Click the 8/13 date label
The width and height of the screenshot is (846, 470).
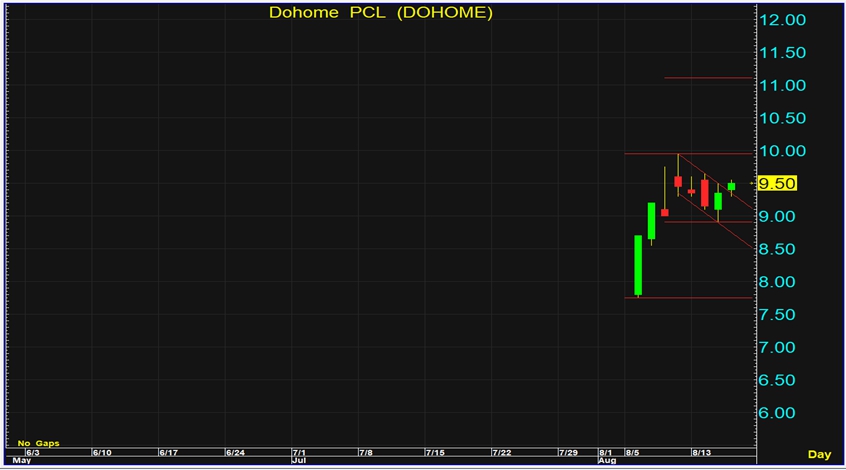701,453
